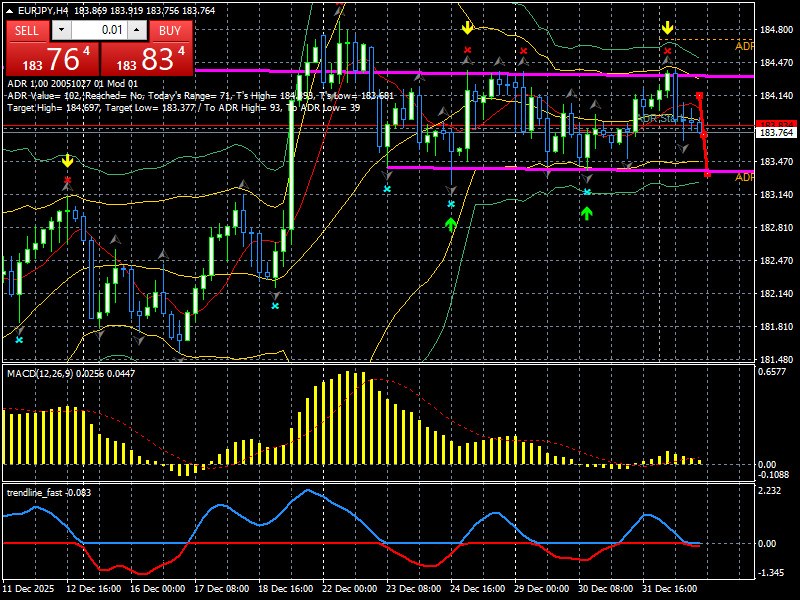This screenshot has height=600, width=800.
Task: Click the 0.01 lot volume field
Action: tap(99, 31)
